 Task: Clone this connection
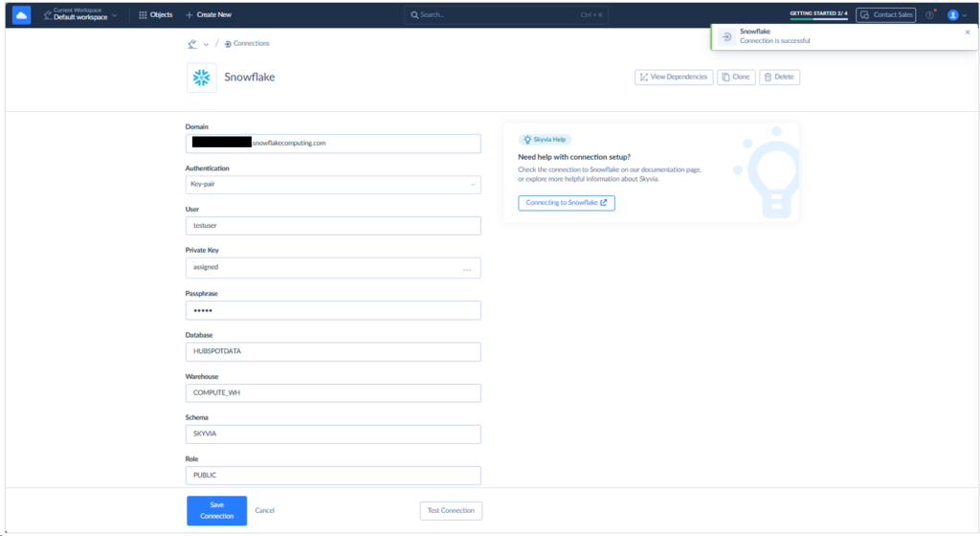coord(736,77)
